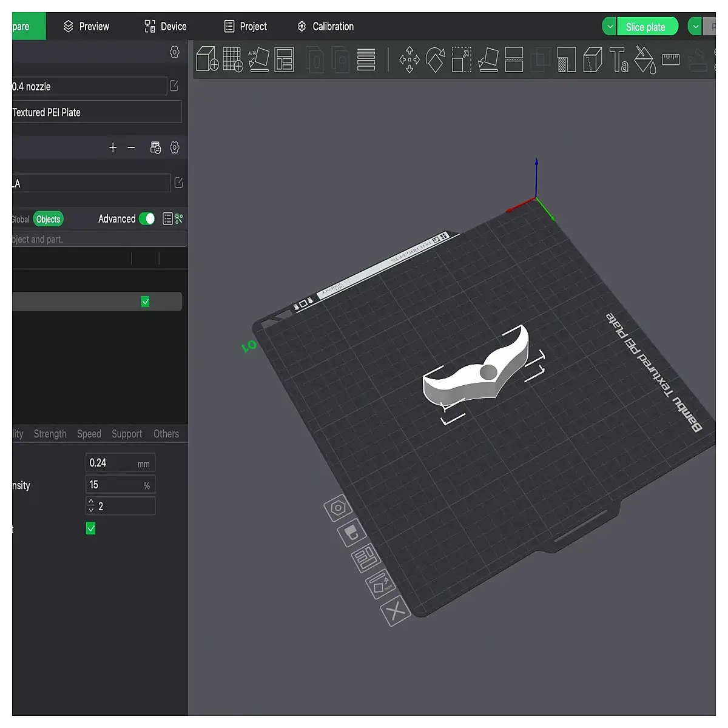728x728 pixels.
Task: Select the Scale tool icon
Action: [x=462, y=59]
